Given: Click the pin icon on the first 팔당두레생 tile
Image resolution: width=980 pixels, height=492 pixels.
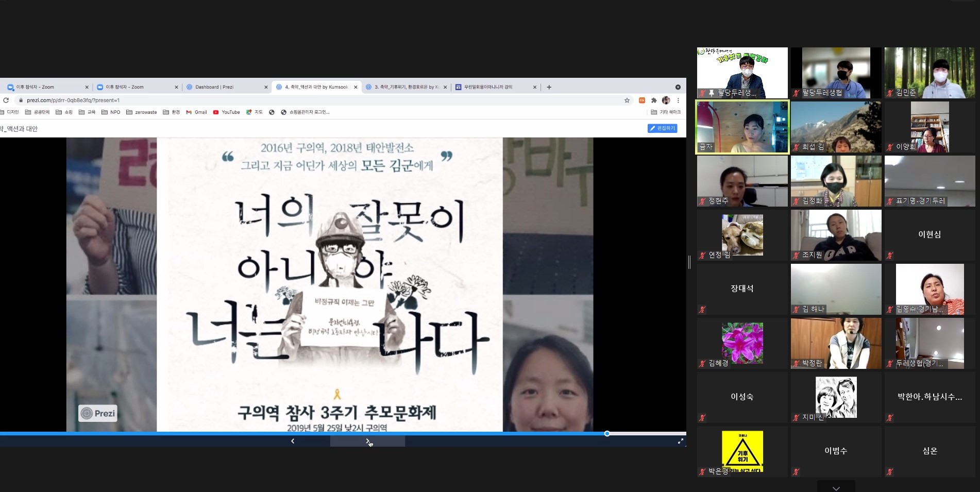Looking at the screenshot, I should 712,93.
